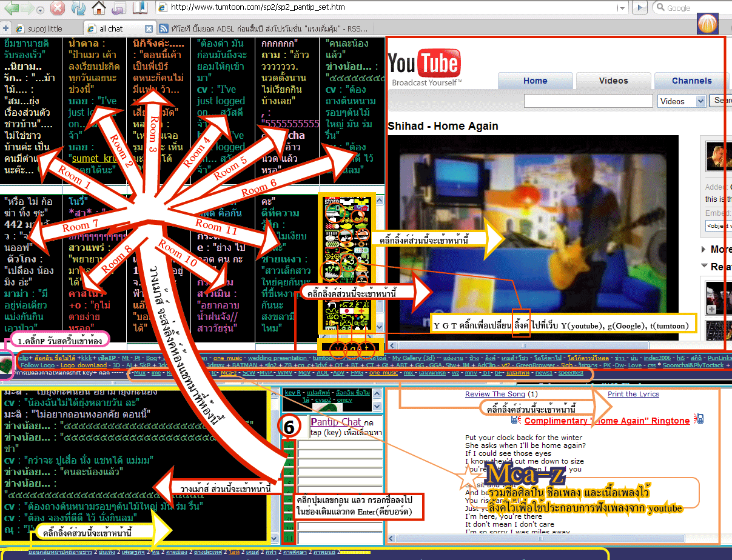Expand the More section triangle on YouTube

703,249
